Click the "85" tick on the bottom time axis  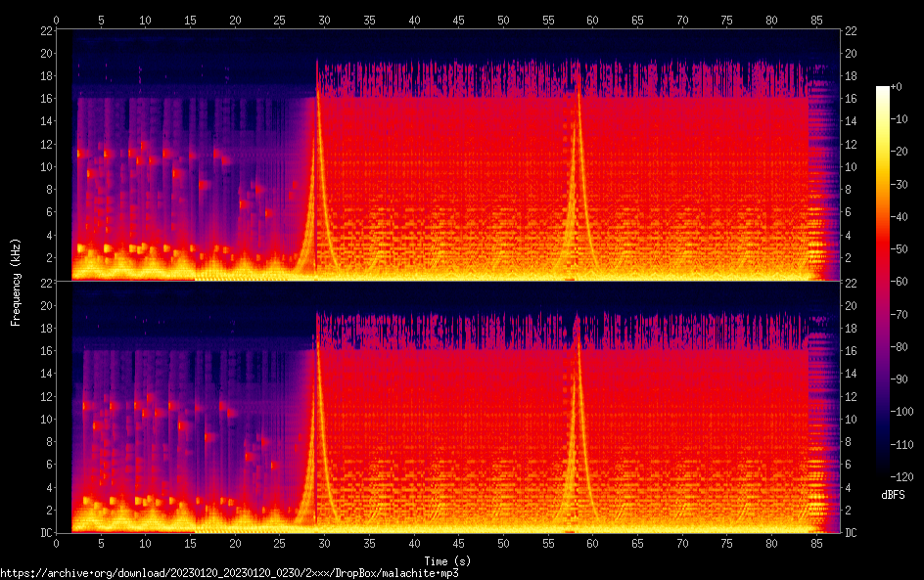[x=816, y=543]
